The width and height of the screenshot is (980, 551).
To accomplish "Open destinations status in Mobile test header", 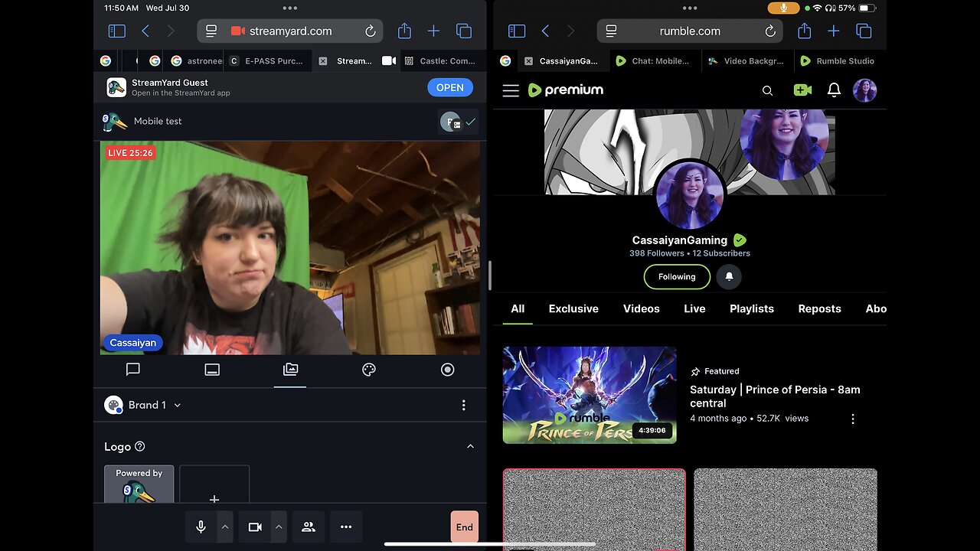I will pos(458,122).
